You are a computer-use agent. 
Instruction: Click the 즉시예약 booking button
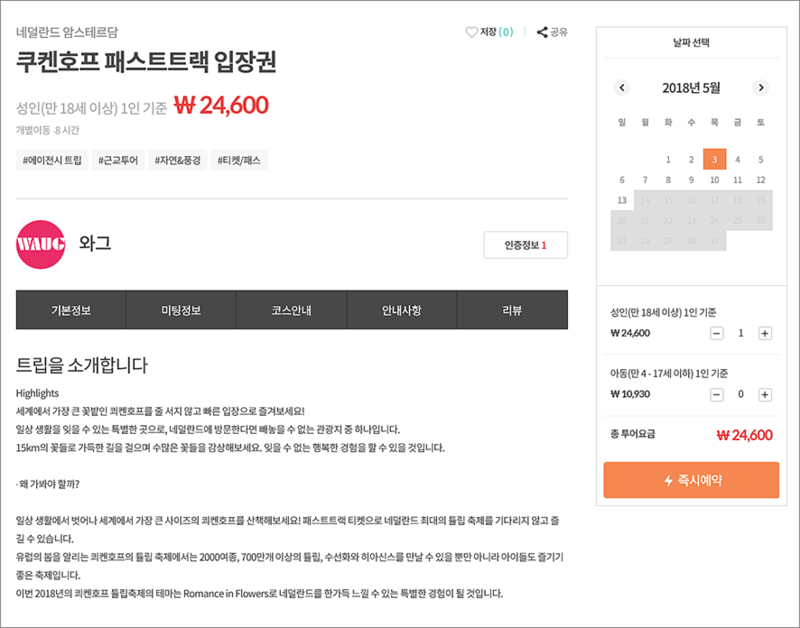[x=691, y=480]
